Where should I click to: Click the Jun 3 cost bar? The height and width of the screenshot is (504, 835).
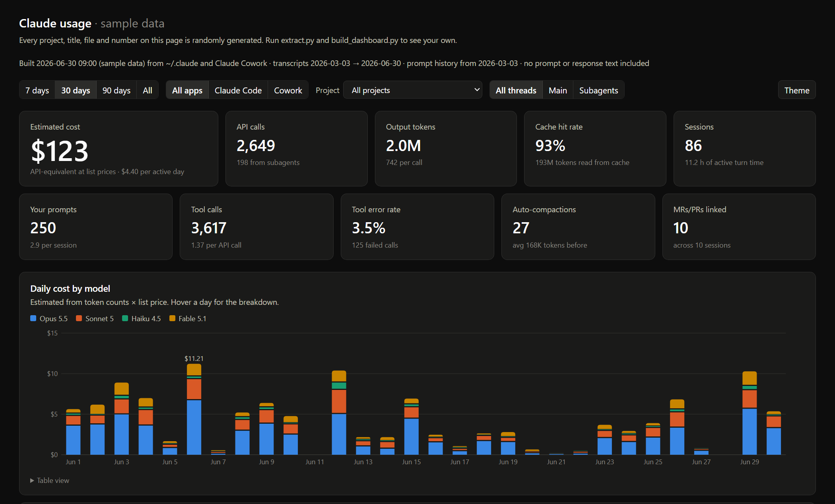(x=122, y=419)
